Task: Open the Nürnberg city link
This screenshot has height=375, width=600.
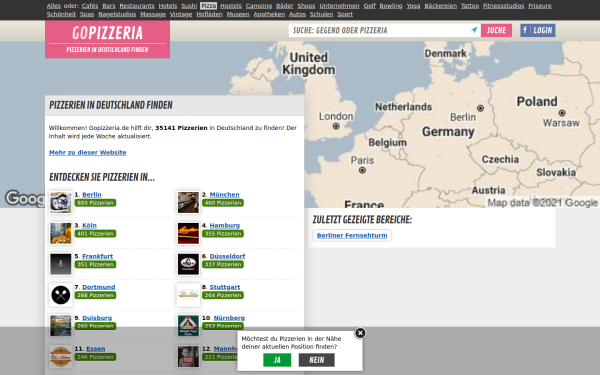Action: coord(229,318)
